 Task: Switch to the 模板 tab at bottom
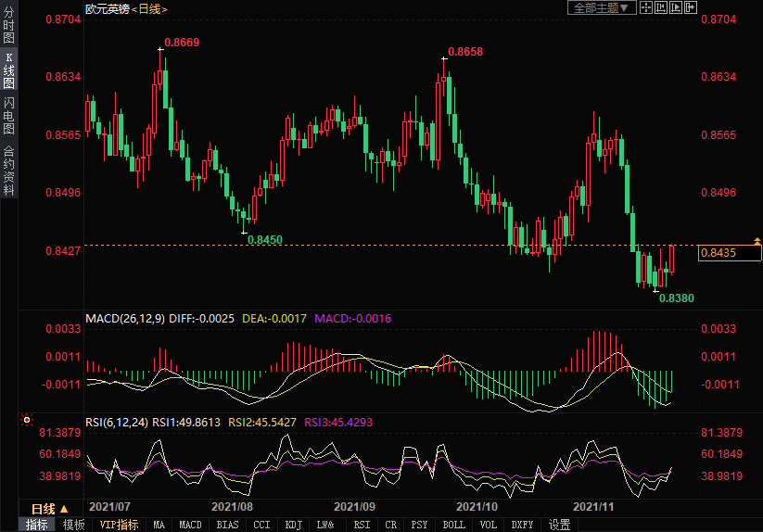(x=74, y=525)
